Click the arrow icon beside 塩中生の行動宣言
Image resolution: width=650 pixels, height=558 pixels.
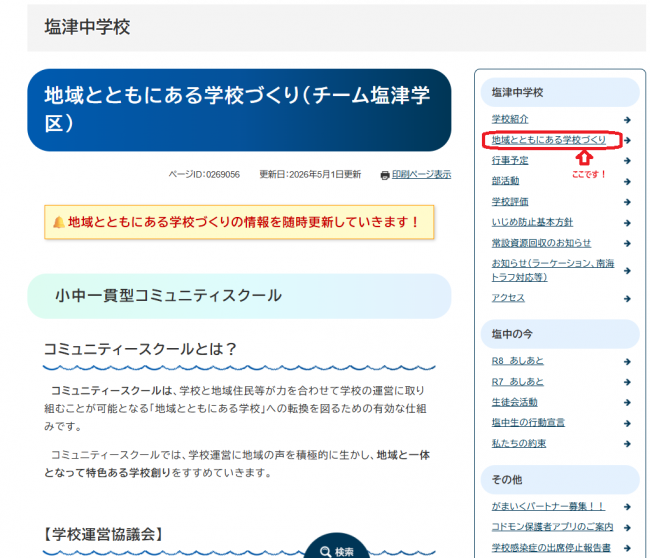point(627,423)
